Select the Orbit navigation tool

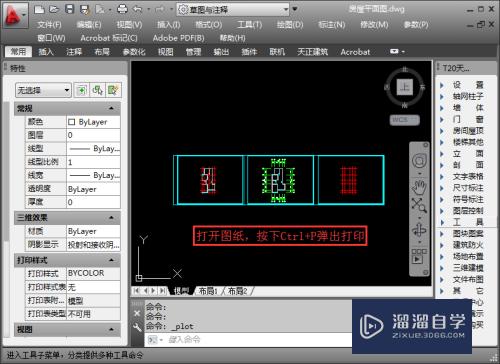(419, 230)
